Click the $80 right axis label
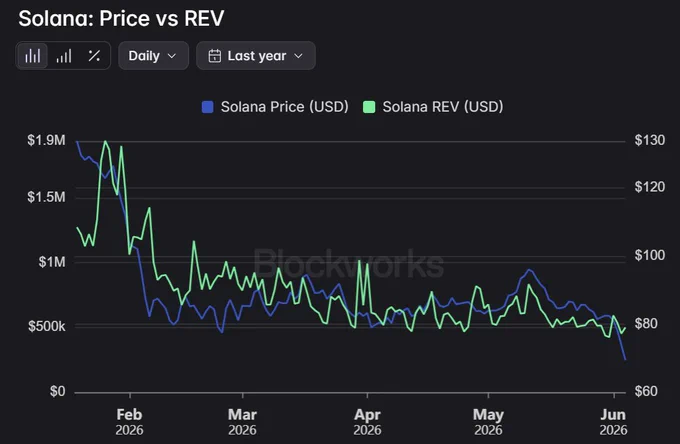 [x=646, y=323]
